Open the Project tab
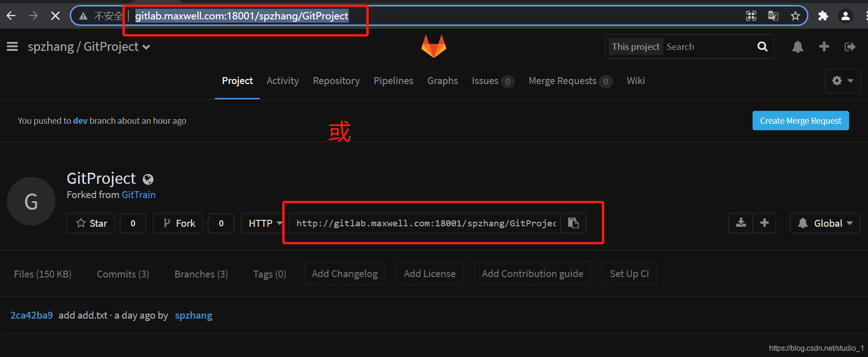The width and height of the screenshot is (868, 357). [237, 81]
